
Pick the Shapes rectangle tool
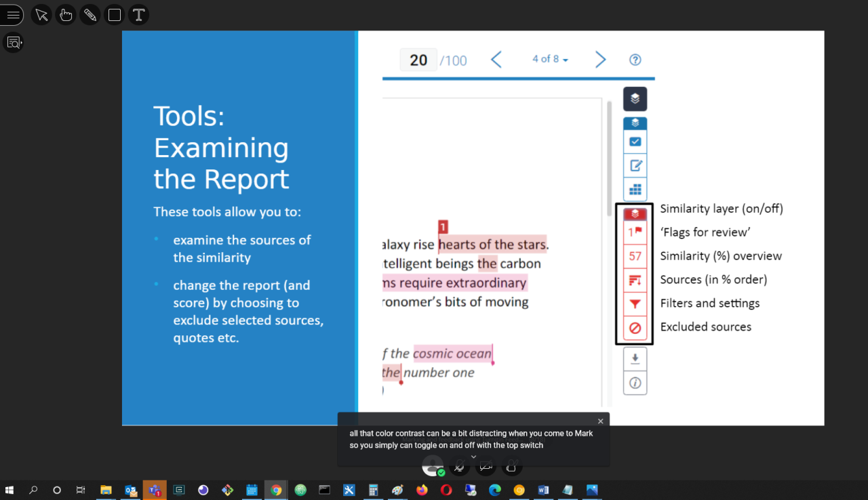click(x=114, y=15)
